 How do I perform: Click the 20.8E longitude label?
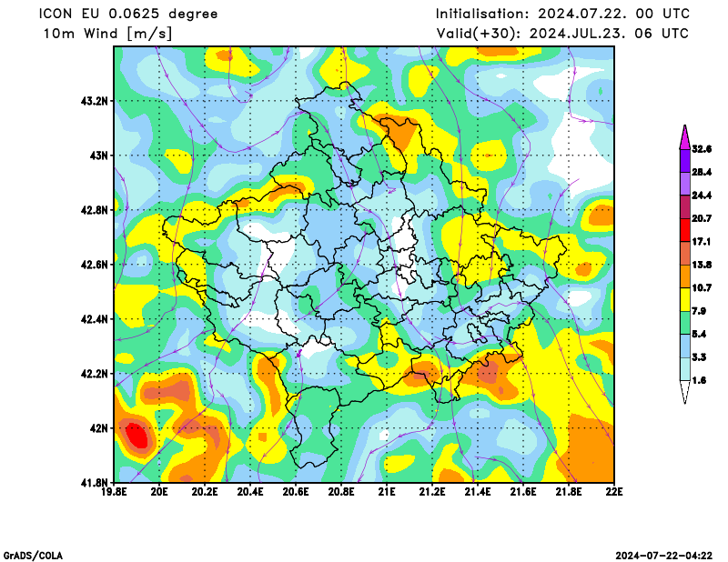341,492
